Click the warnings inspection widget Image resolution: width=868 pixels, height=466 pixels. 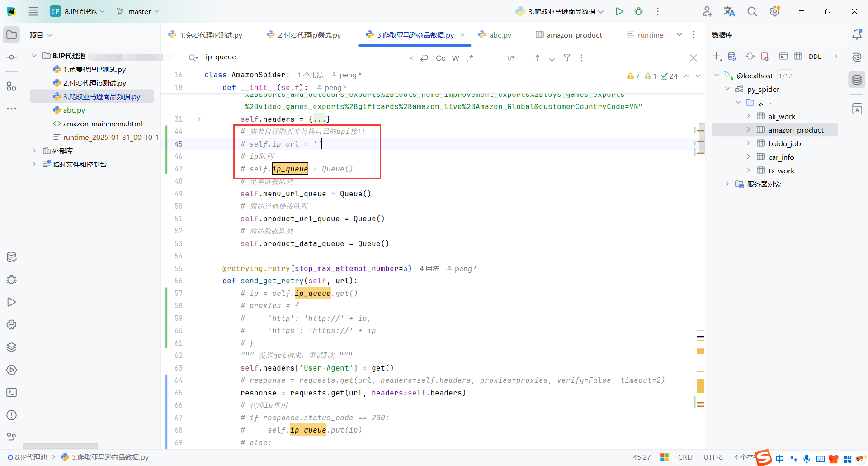[x=652, y=76]
